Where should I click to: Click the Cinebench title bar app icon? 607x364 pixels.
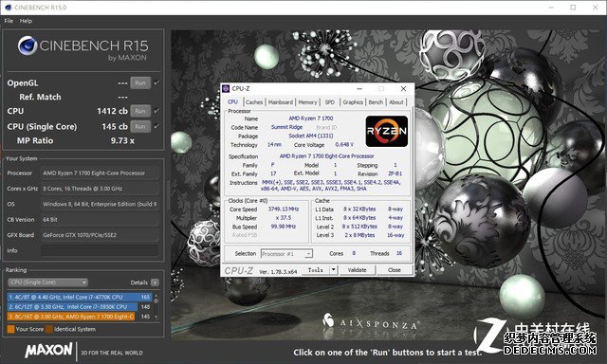(9, 8)
